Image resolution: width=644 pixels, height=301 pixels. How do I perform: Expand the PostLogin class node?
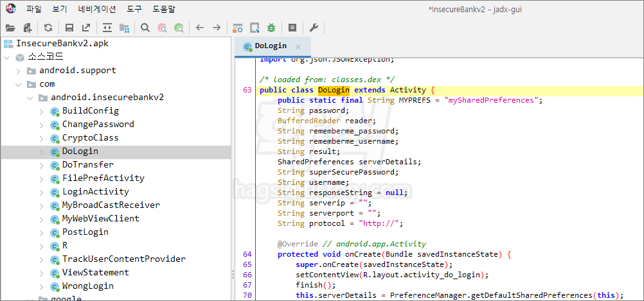point(41,232)
